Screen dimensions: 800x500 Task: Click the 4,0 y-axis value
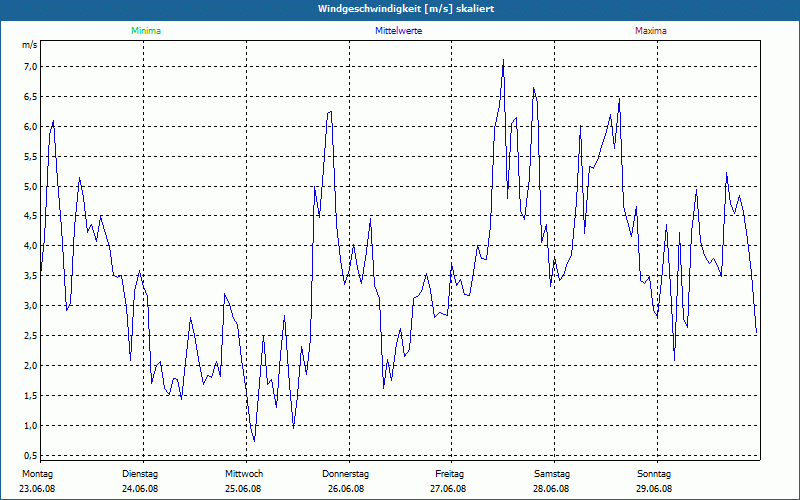click(31, 246)
